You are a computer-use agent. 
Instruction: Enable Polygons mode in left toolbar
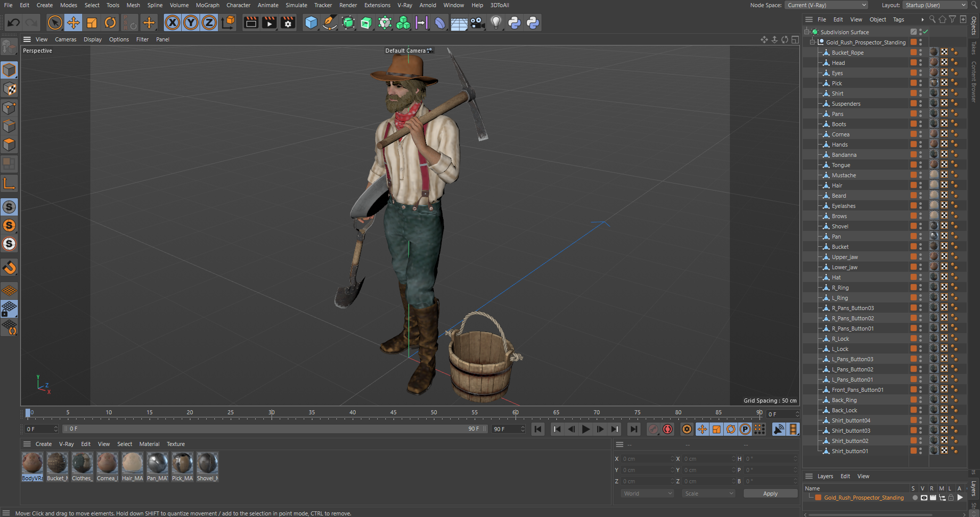pyautogui.click(x=9, y=145)
